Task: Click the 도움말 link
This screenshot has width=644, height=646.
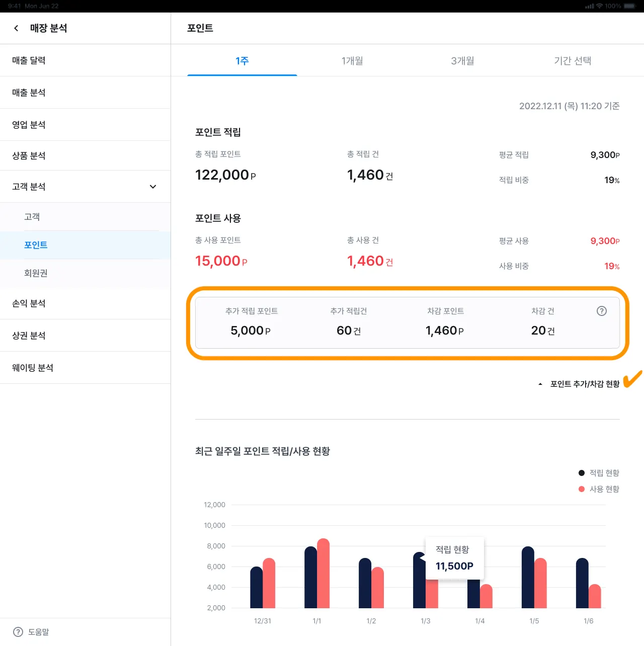Action: click(x=38, y=632)
